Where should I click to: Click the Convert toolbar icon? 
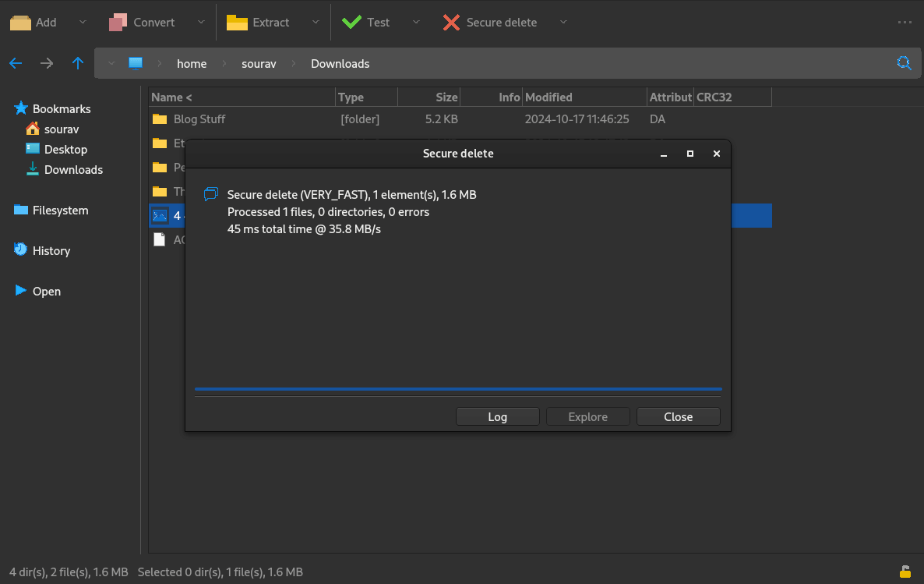click(118, 23)
